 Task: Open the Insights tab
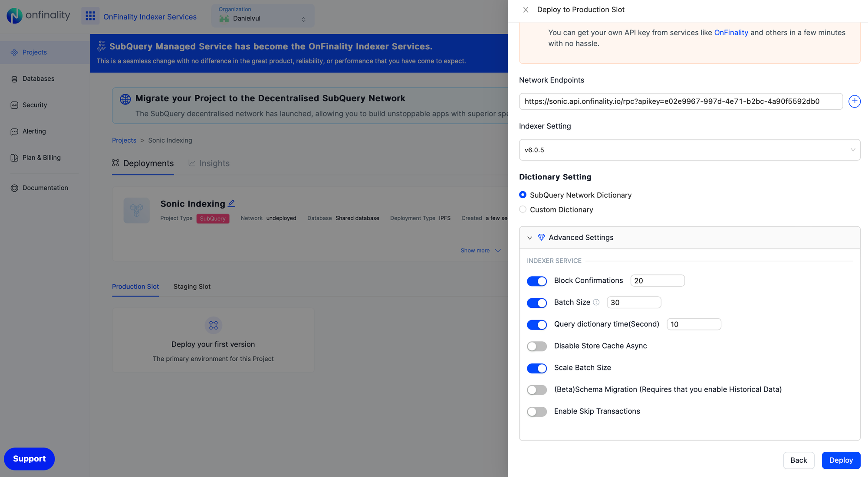click(214, 163)
